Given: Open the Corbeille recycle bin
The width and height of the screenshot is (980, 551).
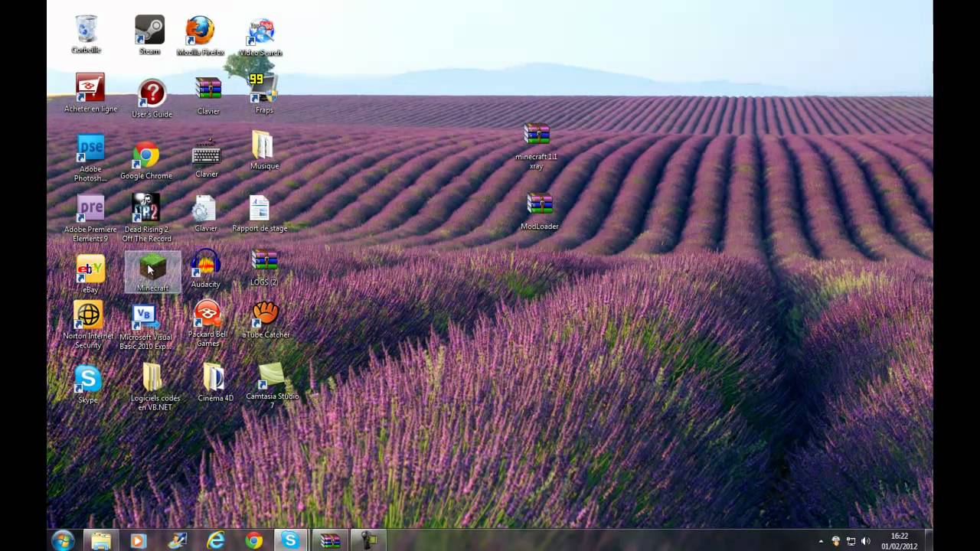Looking at the screenshot, I should click(87, 34).
